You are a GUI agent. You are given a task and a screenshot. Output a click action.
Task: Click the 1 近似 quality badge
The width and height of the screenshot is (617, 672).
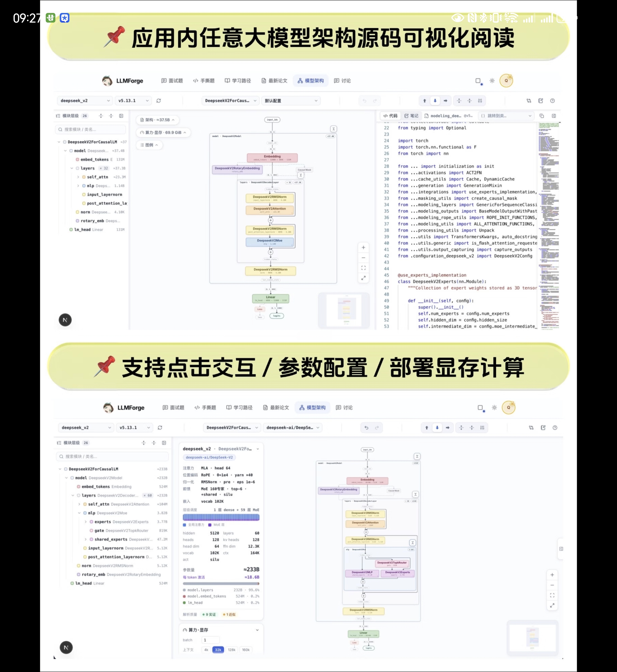pos(229,614)
